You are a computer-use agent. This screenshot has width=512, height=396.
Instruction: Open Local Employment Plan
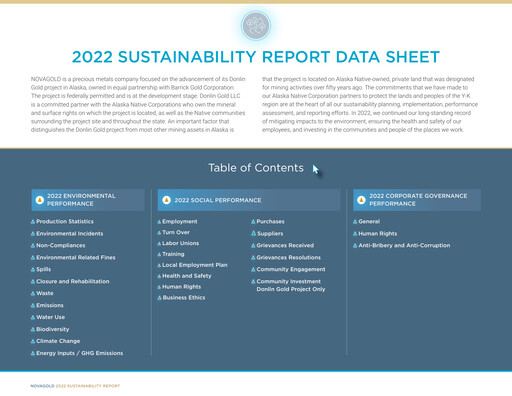pos(195,265)
